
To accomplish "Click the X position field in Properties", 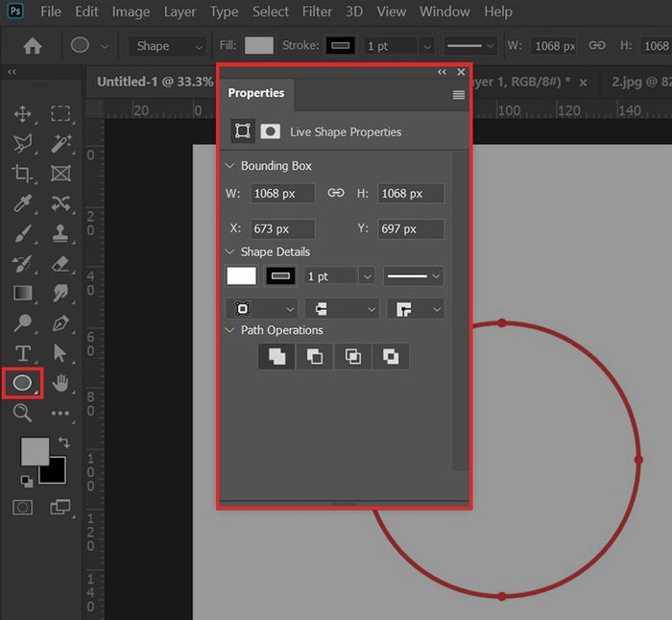I will click(282, 228).
